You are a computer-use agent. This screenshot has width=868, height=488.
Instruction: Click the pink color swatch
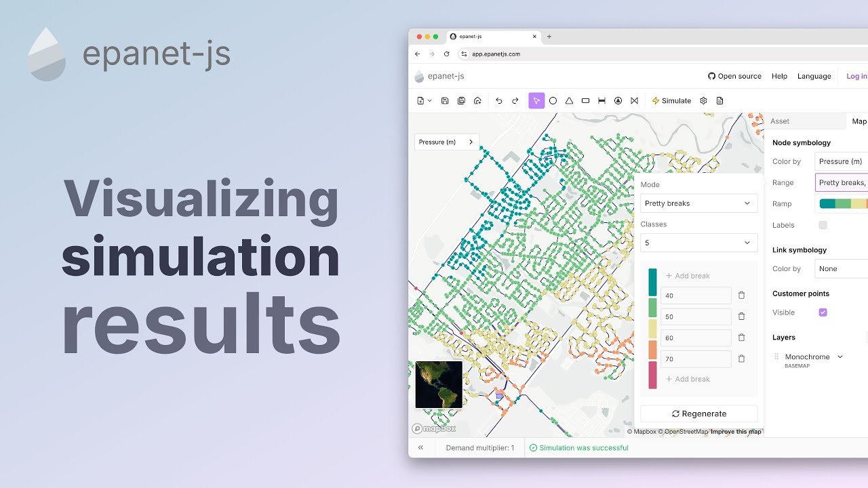[x=652, y=375]
